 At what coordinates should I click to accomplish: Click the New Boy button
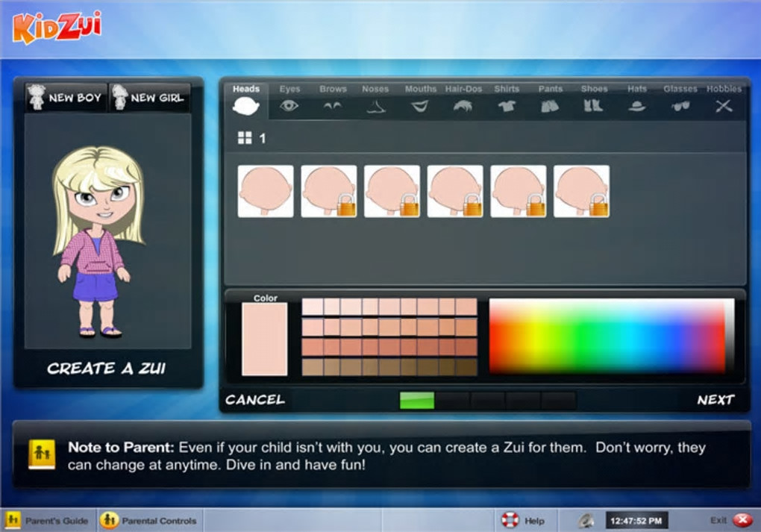coord(66,98)
